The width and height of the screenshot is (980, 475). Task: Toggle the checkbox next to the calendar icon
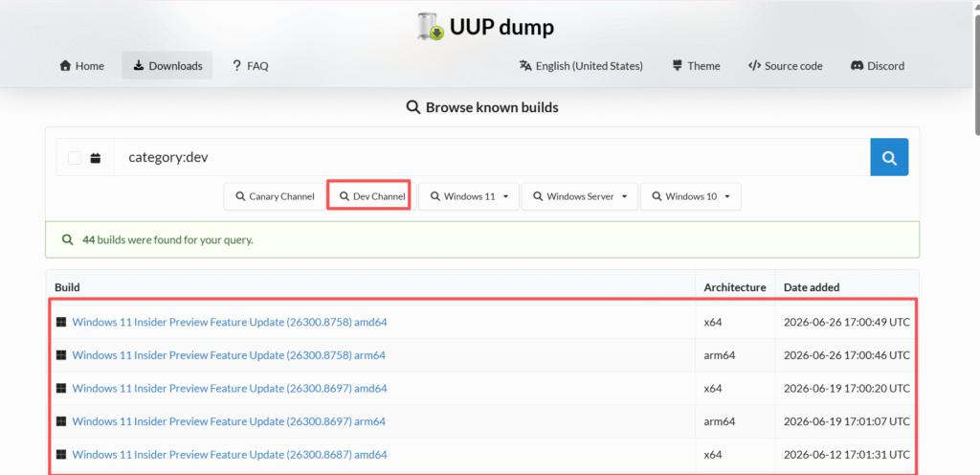[x=75, y=158]
